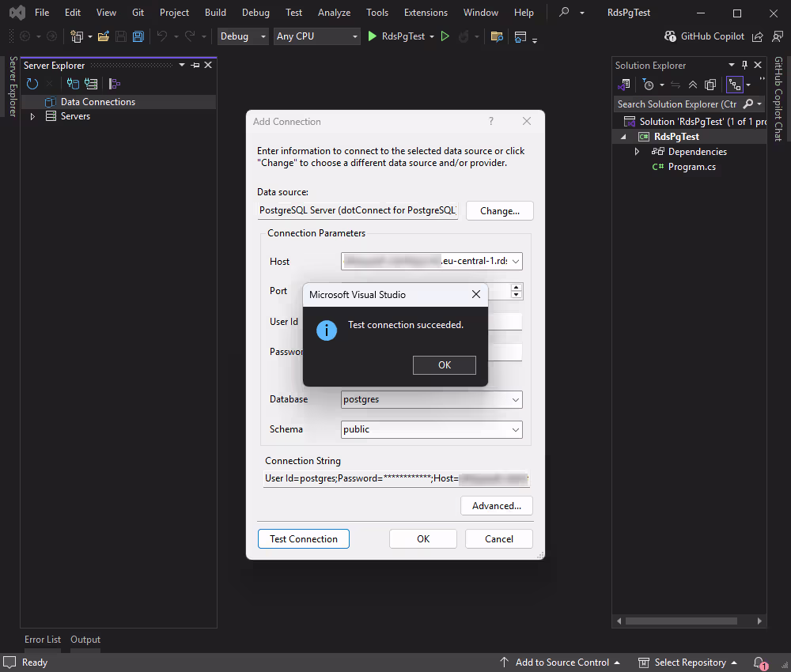Open the Debug menu
This screenshot has height=672, width=791.
(x=255, y=12)
